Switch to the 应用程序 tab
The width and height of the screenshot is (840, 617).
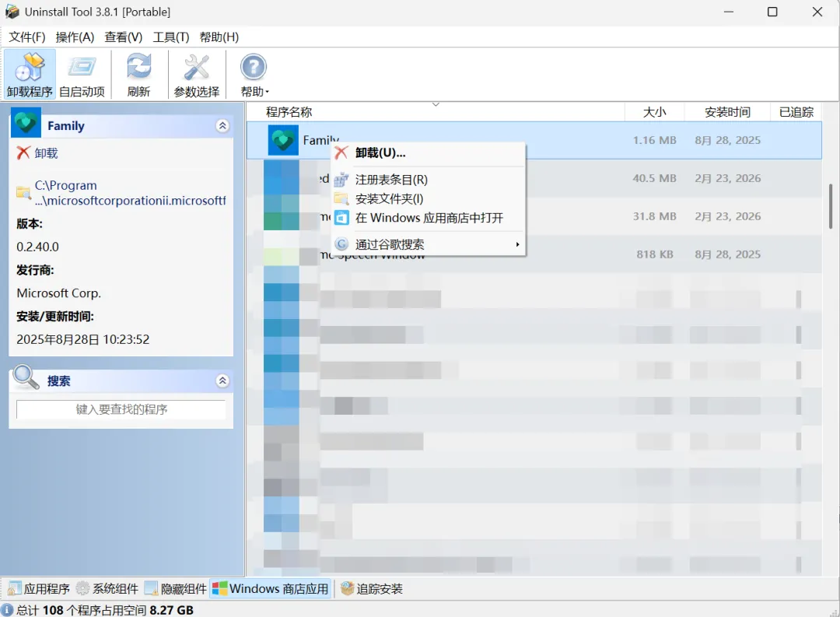click(x=39, y=588)
